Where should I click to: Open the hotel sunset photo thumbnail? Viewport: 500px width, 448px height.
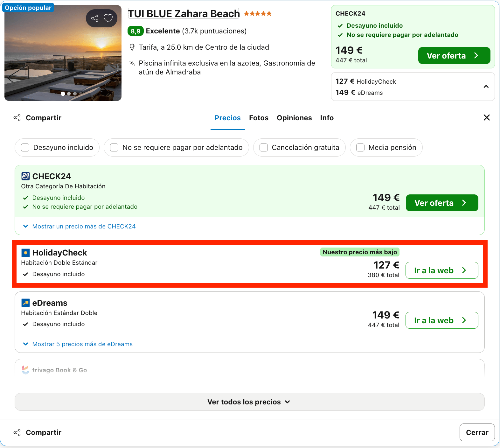pos(63,53)
